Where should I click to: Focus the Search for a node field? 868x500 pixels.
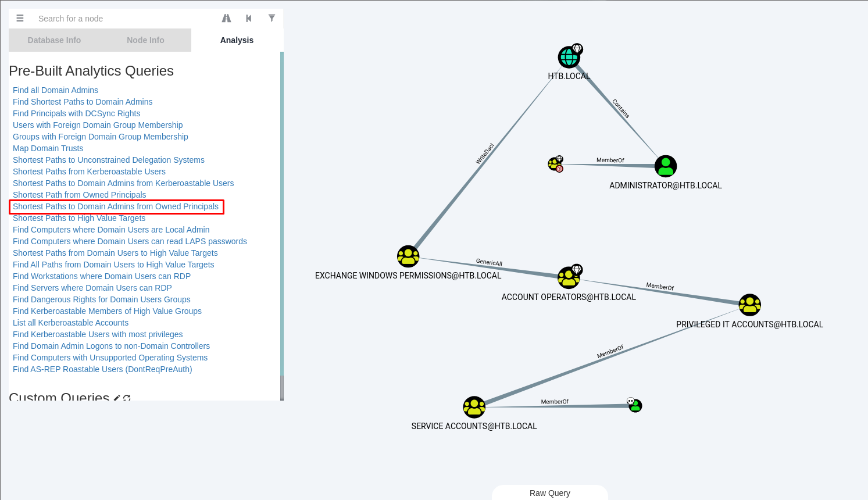125,19
